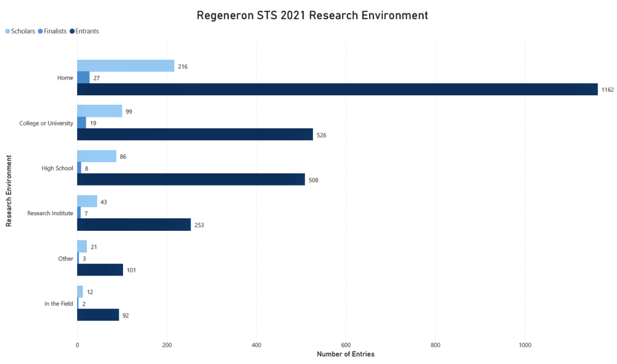Click the In the Field axis label

point(59,304)
